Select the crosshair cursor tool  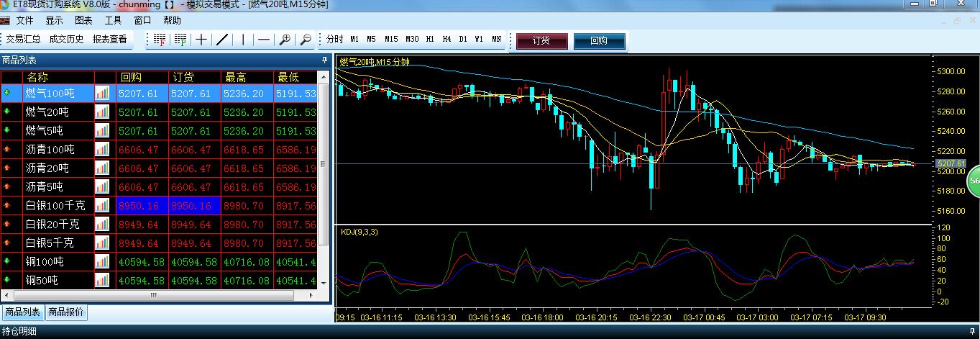pyautogui.click(x=202, y=40)
